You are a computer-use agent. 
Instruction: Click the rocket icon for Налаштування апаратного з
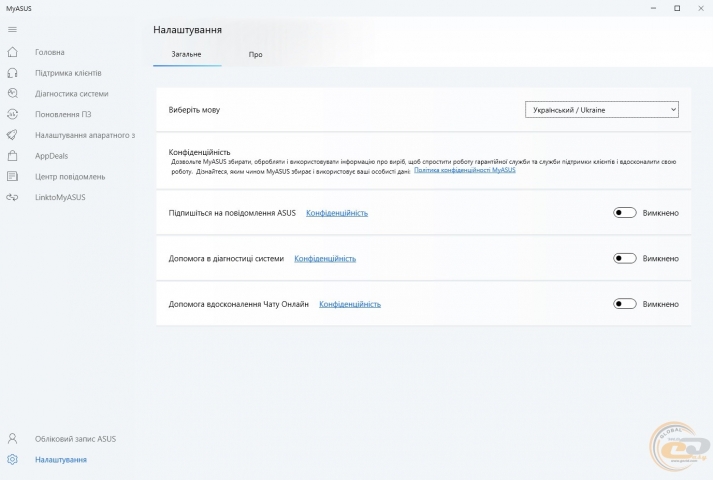pyautogui.click(x=12, y=135)
